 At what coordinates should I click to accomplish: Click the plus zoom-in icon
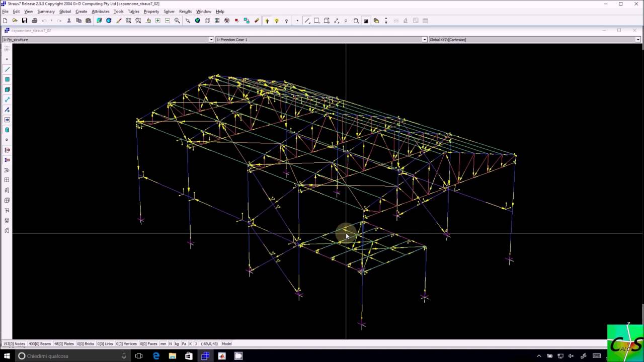[157, 21]
